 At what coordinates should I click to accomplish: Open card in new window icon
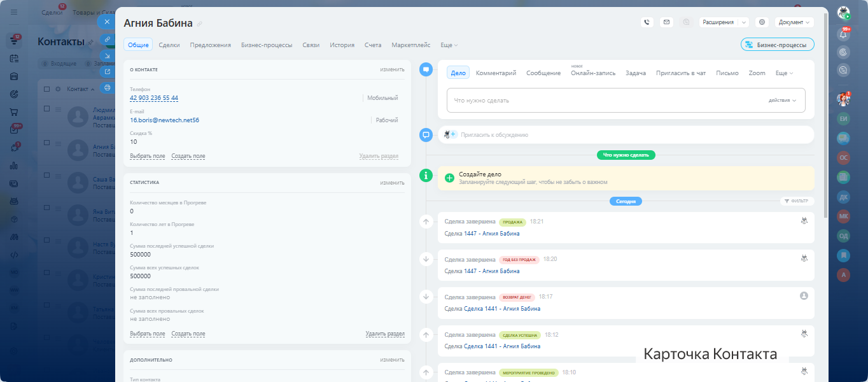pos(107,71)
